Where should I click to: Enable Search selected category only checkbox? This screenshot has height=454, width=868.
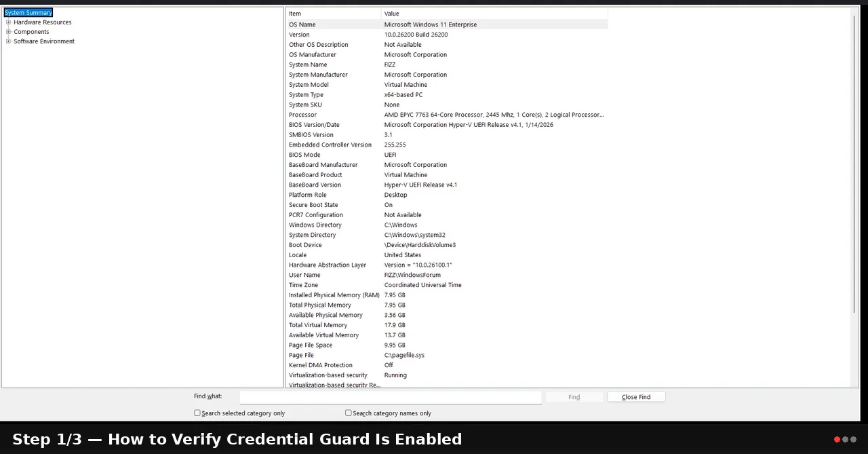click(197, 413)
